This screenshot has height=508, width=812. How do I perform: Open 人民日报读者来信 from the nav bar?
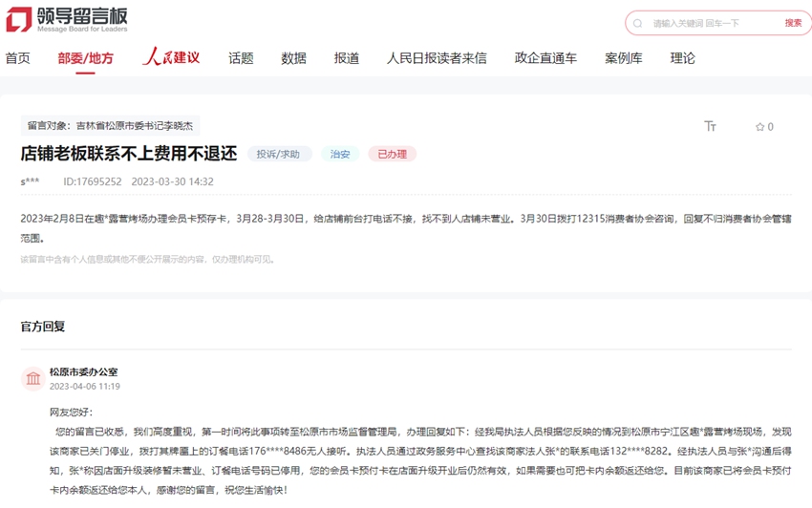point(437,58)
